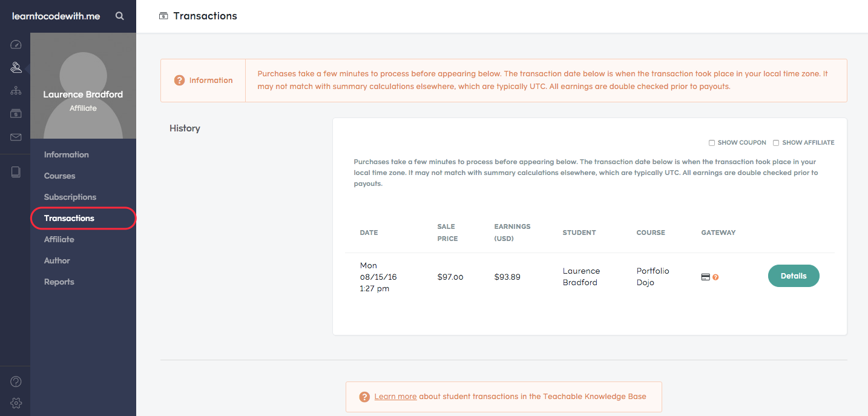Click the COURSE column header
868x416 pixels.
(651, 233)
